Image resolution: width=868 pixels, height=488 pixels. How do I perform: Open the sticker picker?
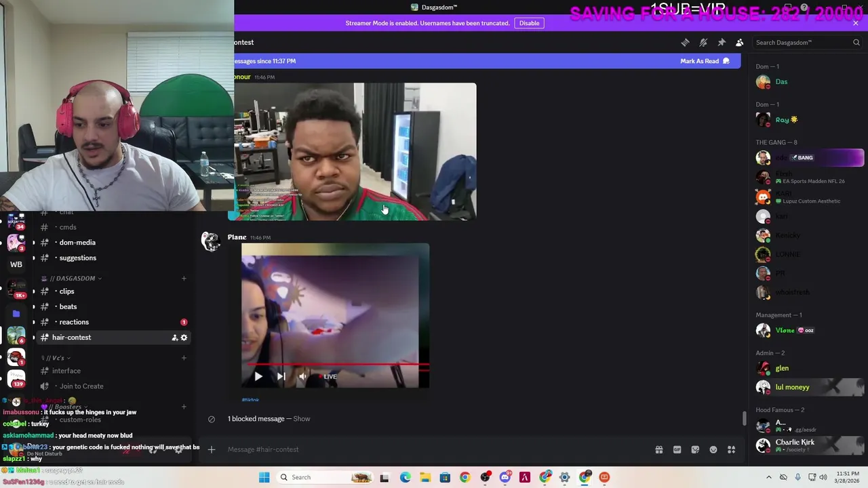[695, 449]
